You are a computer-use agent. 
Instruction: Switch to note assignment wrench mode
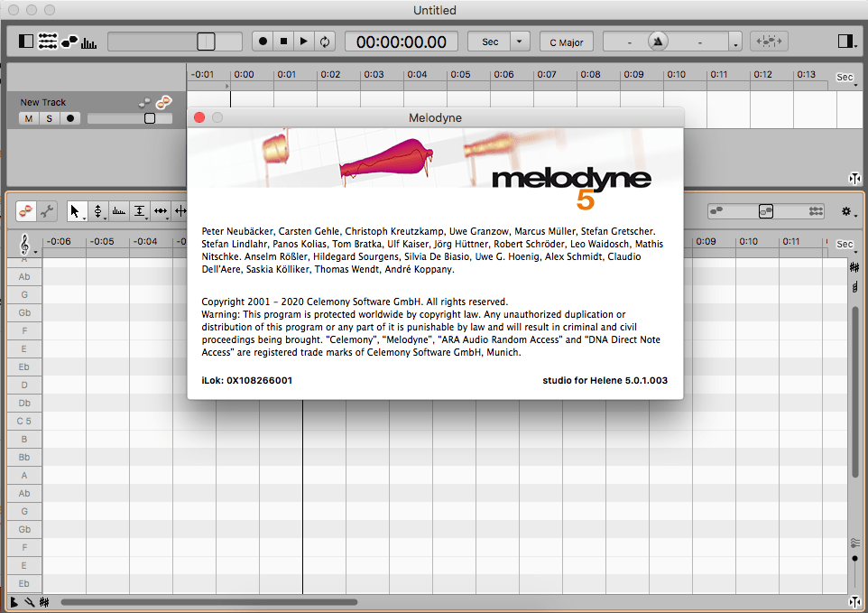pos(47,211)
